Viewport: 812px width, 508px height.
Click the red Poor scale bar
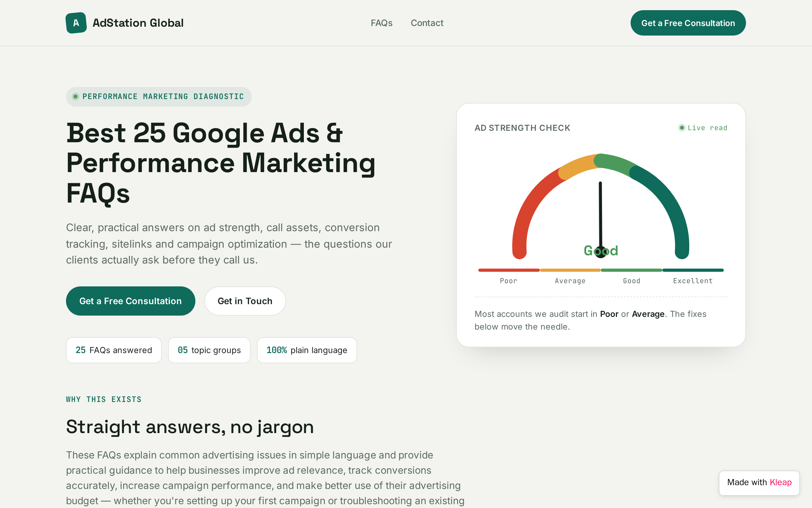click(509, 270)
